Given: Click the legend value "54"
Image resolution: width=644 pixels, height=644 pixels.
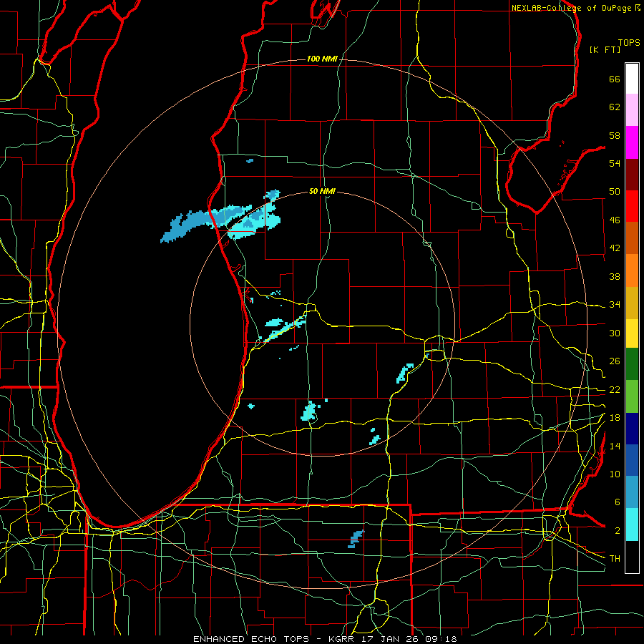Looking at the screenshot, I should click(x=615, y=163).
